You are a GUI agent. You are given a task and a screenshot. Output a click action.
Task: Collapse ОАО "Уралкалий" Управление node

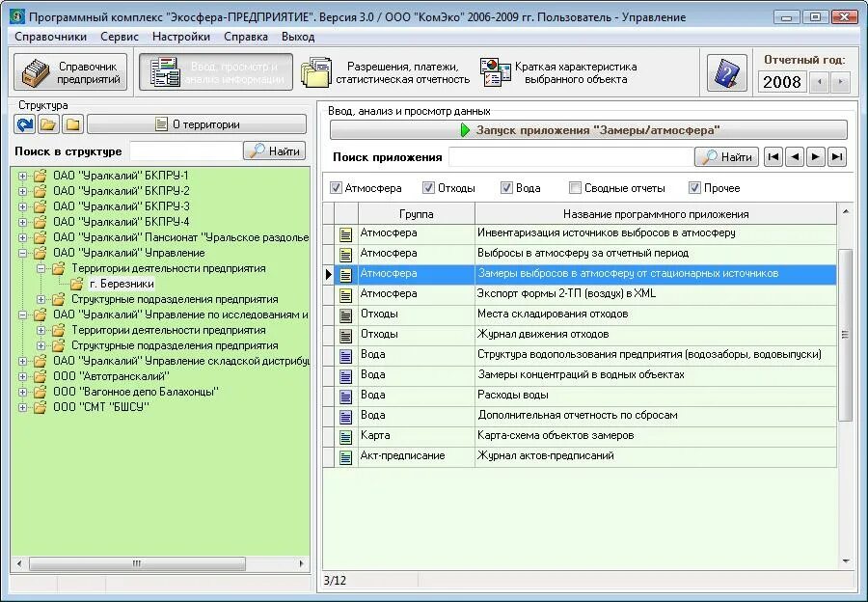(x=22, y=253)
